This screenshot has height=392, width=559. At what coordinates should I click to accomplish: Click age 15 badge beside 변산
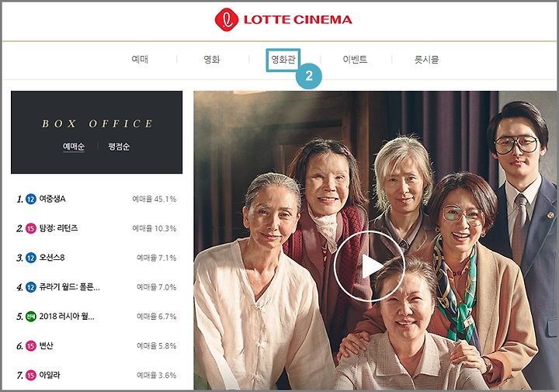coord(31,345)
